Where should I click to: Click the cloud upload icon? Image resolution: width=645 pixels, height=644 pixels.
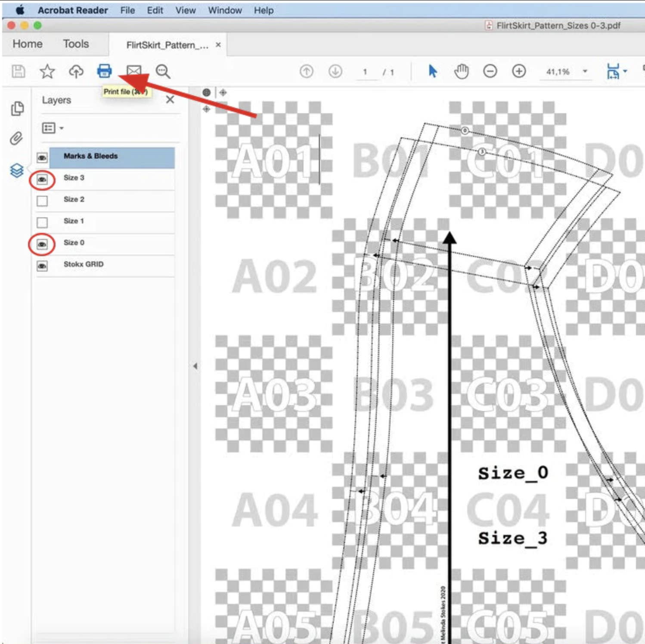tap(76, 71)
